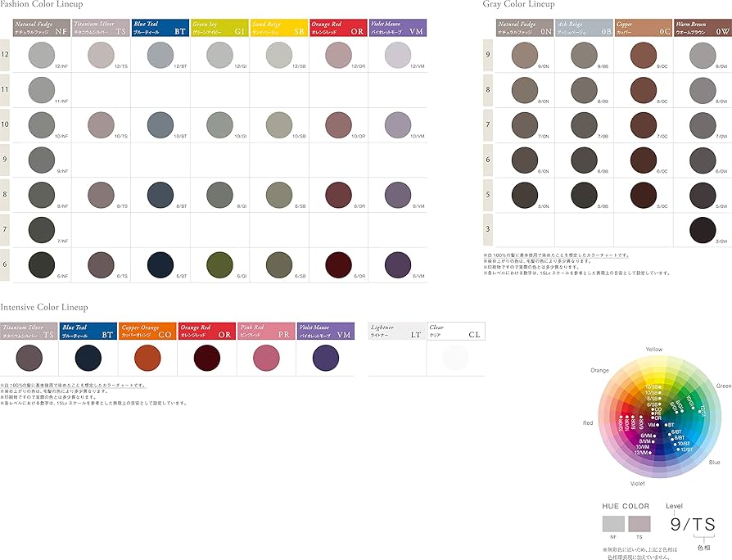Select the 10/VM Violet Mauve swatch in the Fashion grid
Image resolution: width=732 pixels, height=560 pixels.
point(397,124)
